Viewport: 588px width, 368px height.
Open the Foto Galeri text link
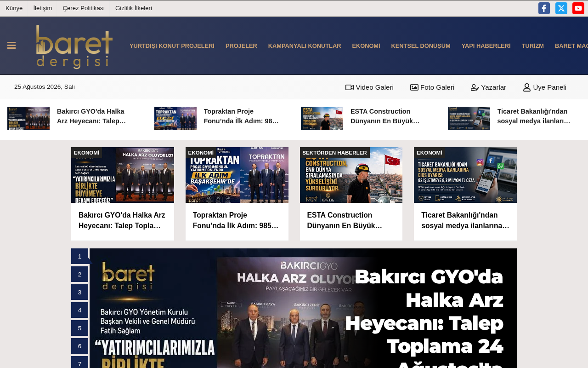tap(437, 87)
